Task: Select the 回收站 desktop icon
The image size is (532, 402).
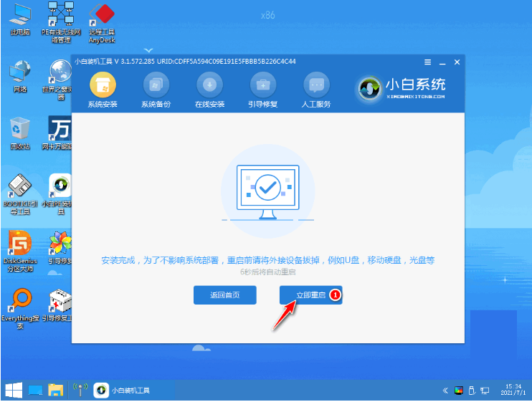Action: [x=20, y=133]
